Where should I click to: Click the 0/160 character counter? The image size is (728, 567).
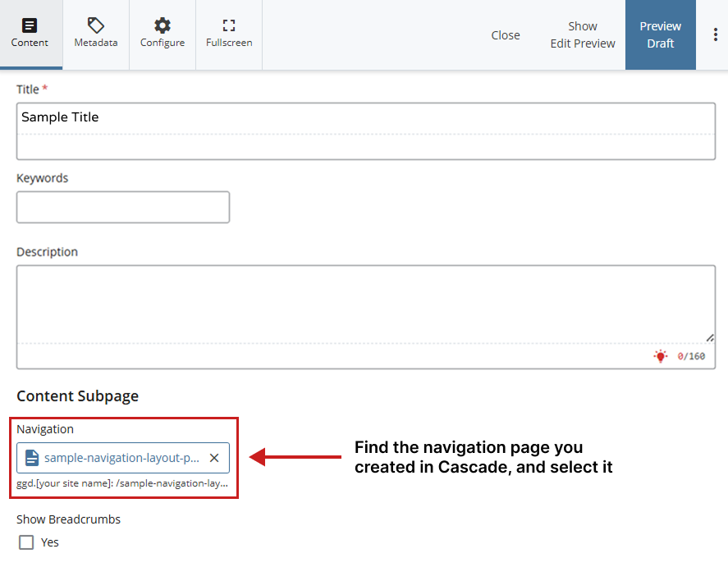[x=690, y=356]
